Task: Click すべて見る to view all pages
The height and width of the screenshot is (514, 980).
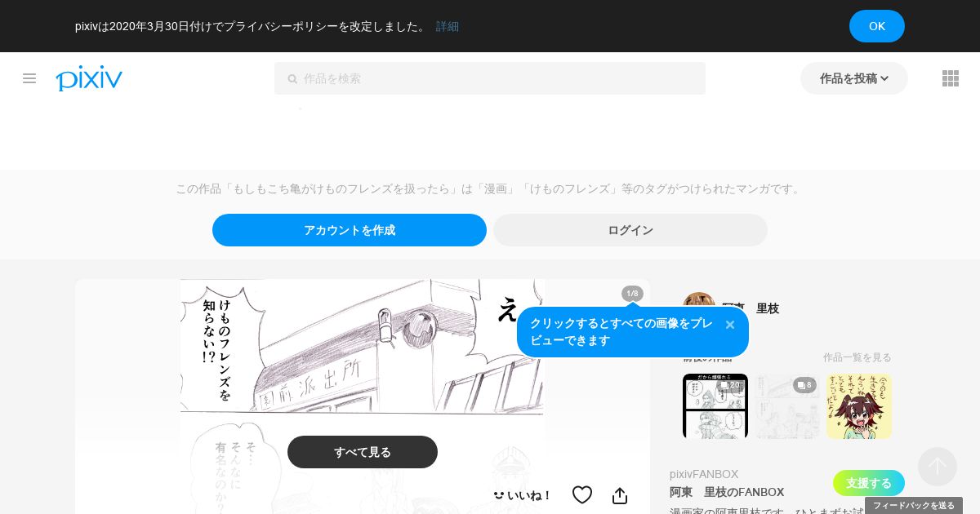Action: (x=363, y=452)
